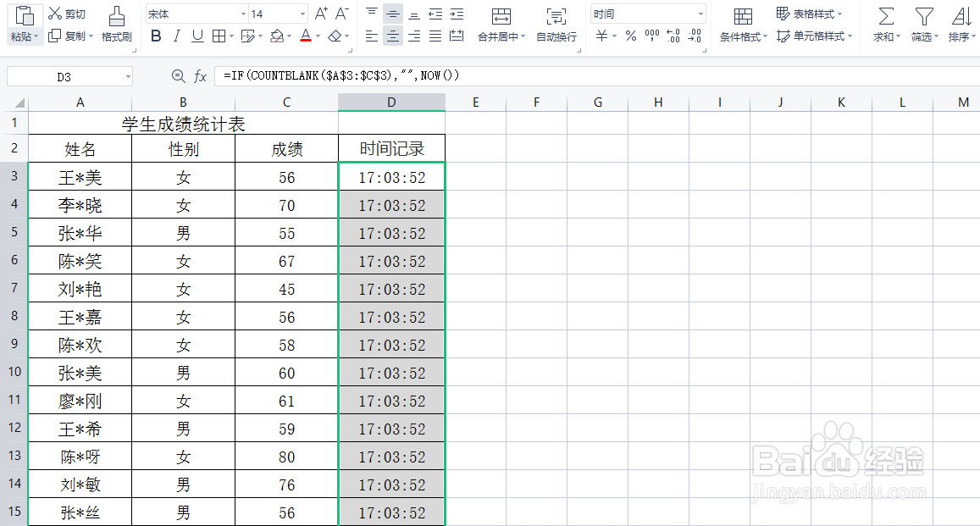Open the number format dropdown (时间)
This screenshot has width=980, height=526.
coord(700,14)
